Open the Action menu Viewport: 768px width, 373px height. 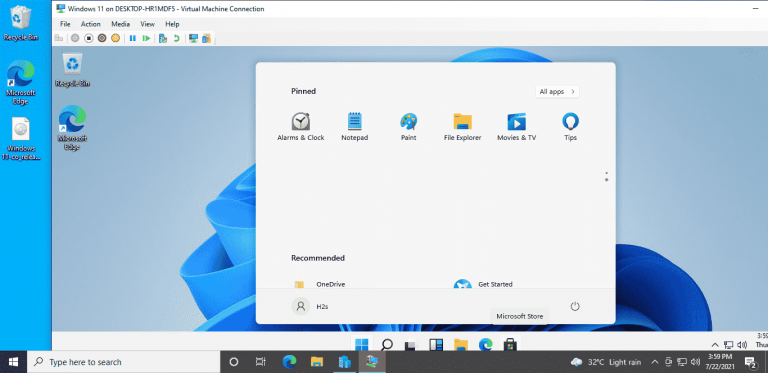click(91, 24)
